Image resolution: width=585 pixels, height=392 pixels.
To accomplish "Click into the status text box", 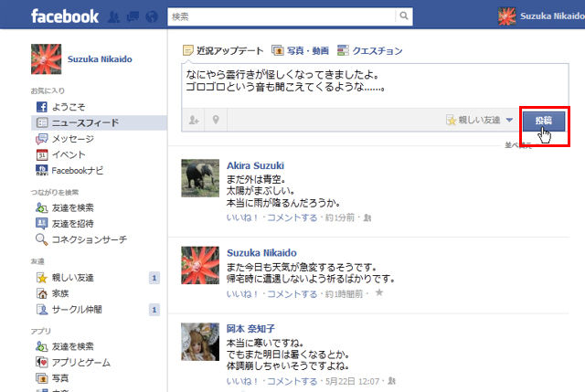I will (x=375, y=86).
